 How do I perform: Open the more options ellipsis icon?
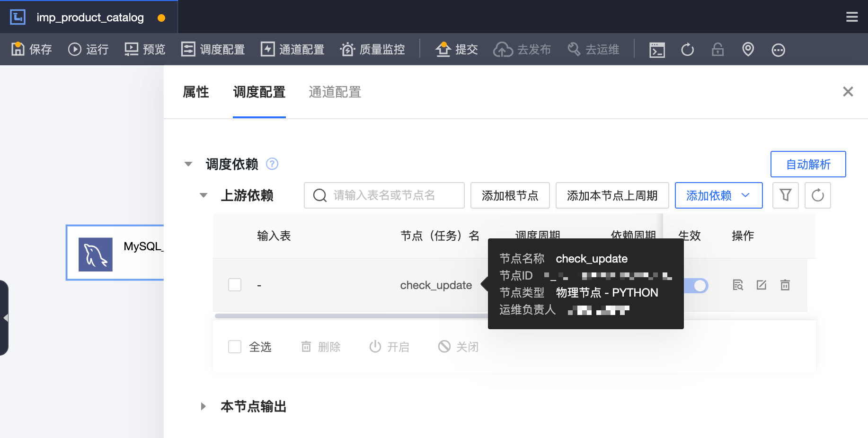pyautogui.click(x=778, y=50)
